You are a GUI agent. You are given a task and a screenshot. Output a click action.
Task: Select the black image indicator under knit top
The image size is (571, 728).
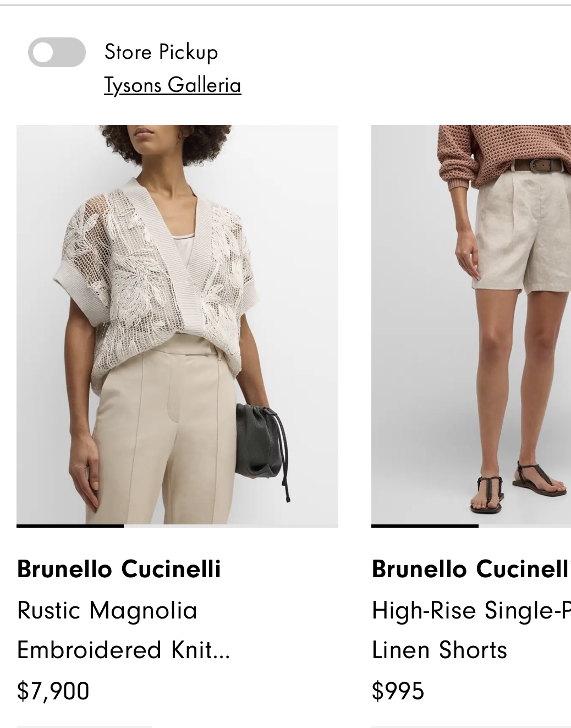click(70, 526)
